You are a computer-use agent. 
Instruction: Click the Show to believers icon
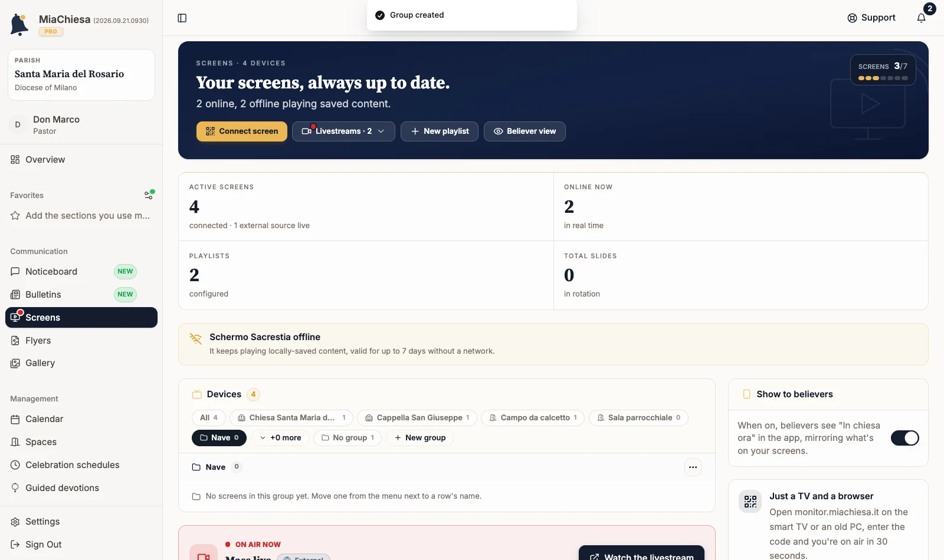pos(746,394)
